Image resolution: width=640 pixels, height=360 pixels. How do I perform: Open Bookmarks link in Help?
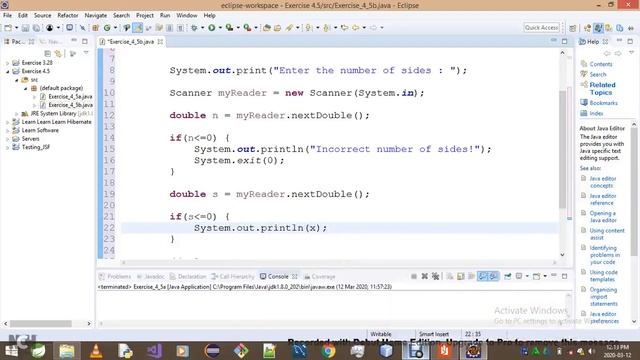pos(603,103)
